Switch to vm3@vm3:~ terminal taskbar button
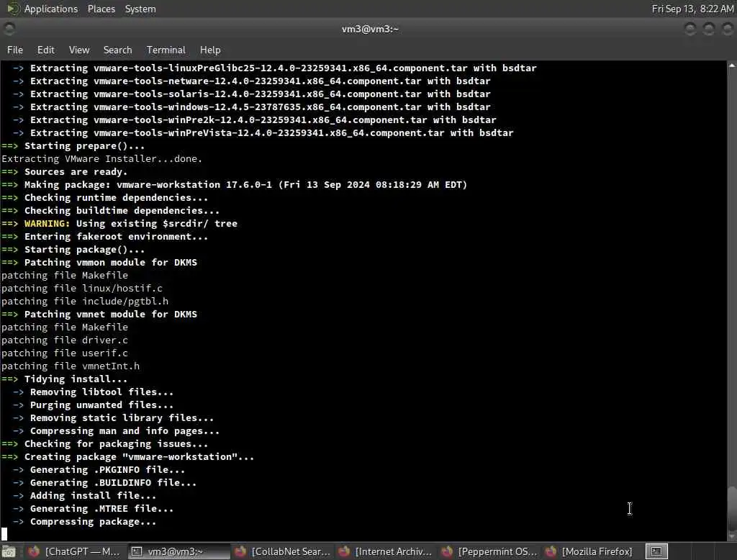This screenshot has width=737, height=560. [178, 551]
